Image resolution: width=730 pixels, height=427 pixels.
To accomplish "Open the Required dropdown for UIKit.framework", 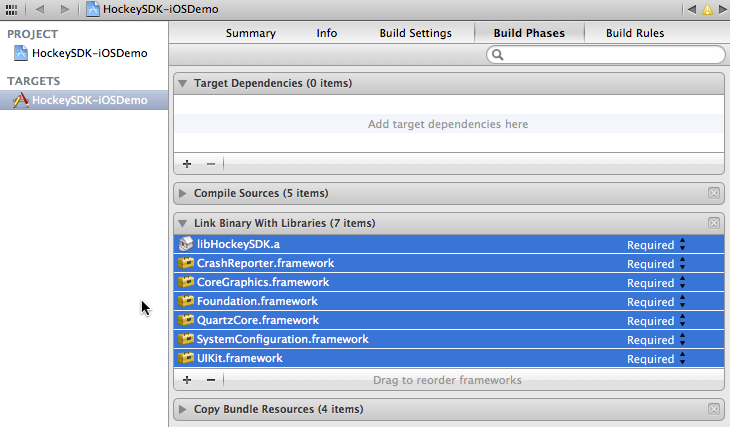I will (x=656, y=359).
